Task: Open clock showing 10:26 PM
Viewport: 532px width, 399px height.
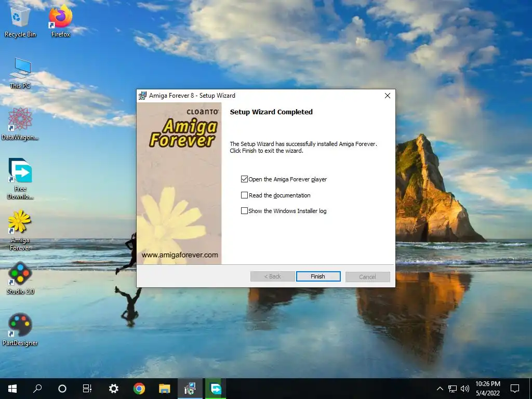Action: pyautogui.click(x=487, y=389)
